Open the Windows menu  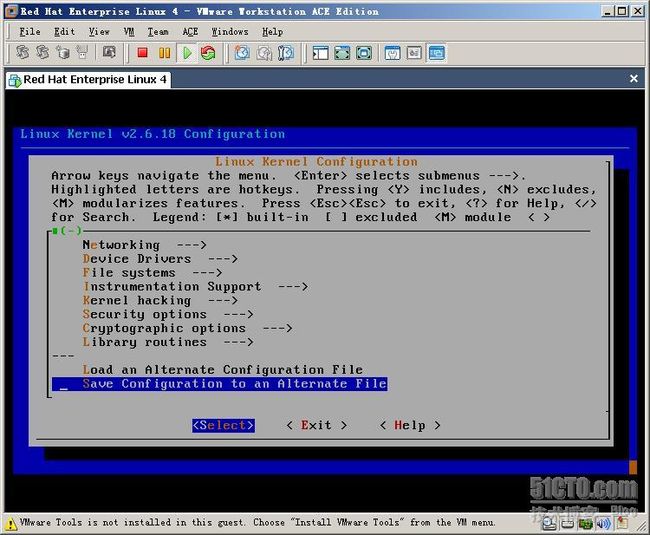click(x=230, y=31)
